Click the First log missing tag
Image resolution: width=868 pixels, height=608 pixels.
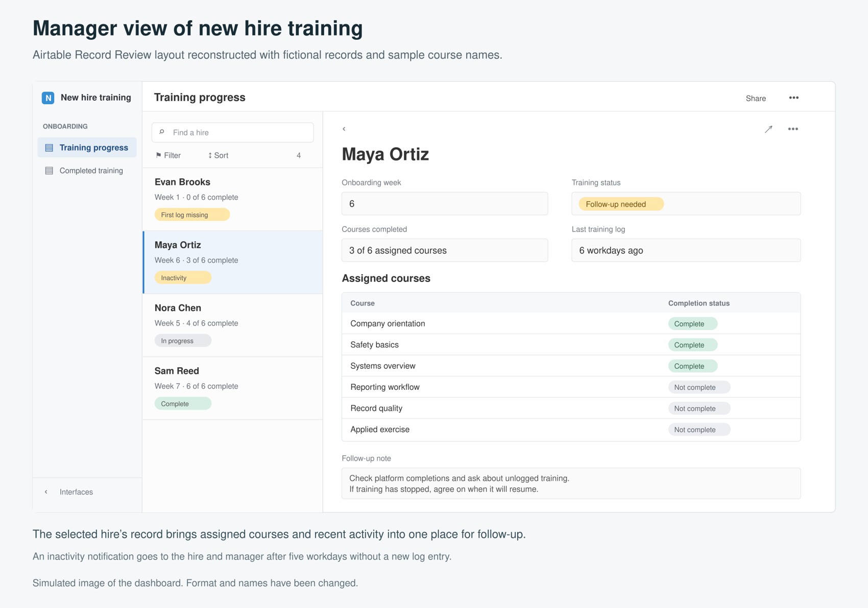coord(192,215)
